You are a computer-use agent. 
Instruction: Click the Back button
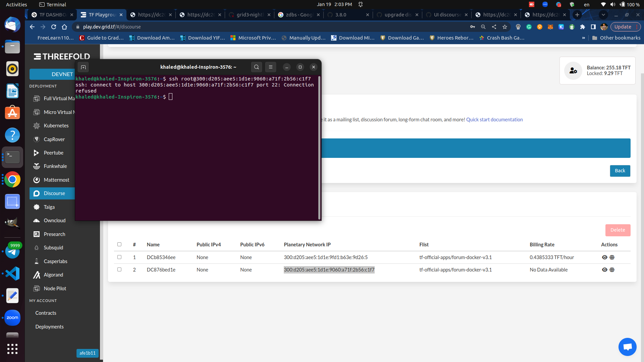point(620,171)
